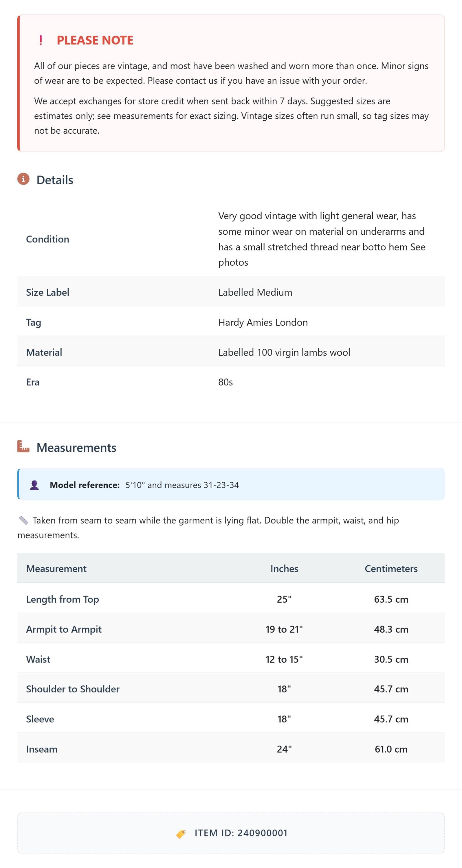The width and height of the screenshot is (462, 868).
Task: Click the PLEASE NOTE heading
Action: (95, 40)
